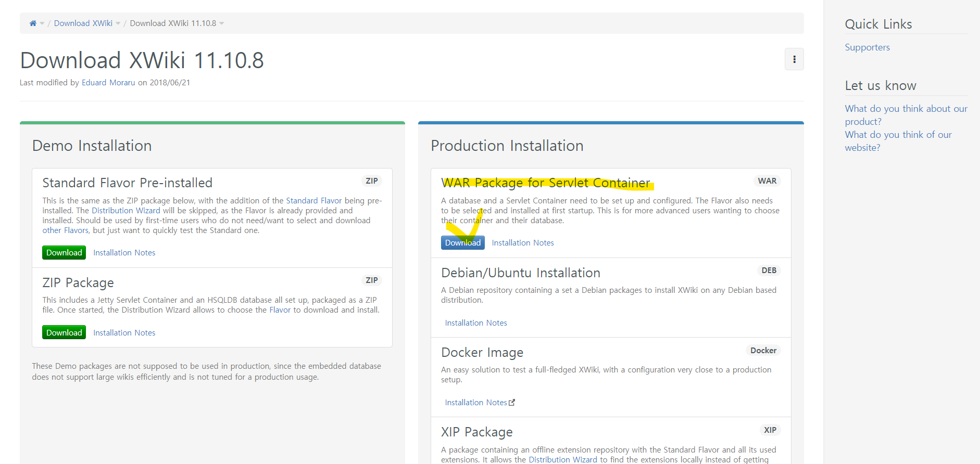Click the ZIP Package heading

78,283
